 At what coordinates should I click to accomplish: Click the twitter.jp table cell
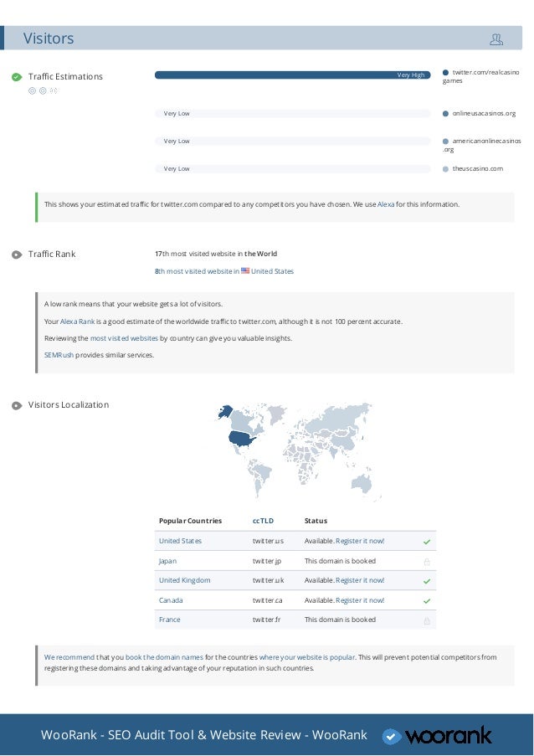tap(267, 561)
